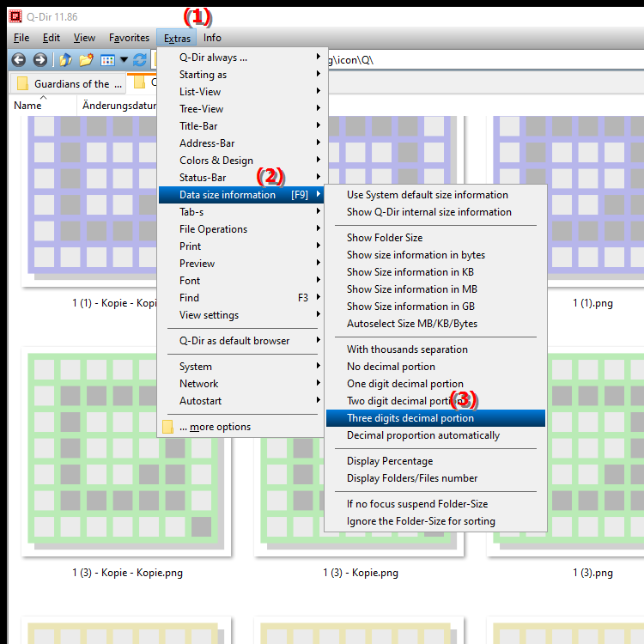This screenshot has width=644, height=644.
Task: Open the File menu
Action: click(21, 38)
